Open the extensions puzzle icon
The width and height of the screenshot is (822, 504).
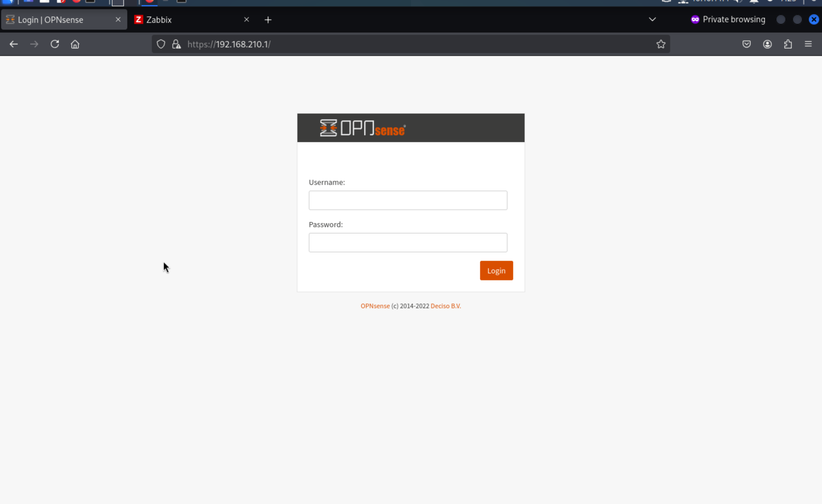[788, 44]
